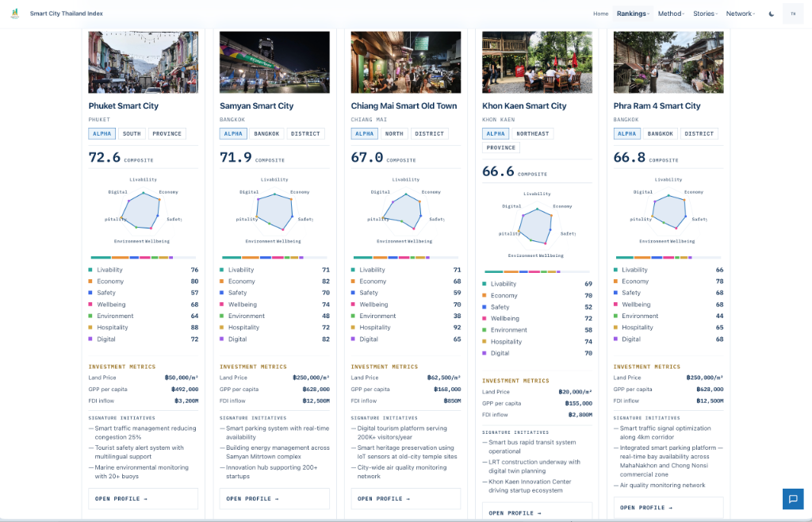
Task: Select the Chiang Mai Smart Old Town title
Action: point(404,106)
